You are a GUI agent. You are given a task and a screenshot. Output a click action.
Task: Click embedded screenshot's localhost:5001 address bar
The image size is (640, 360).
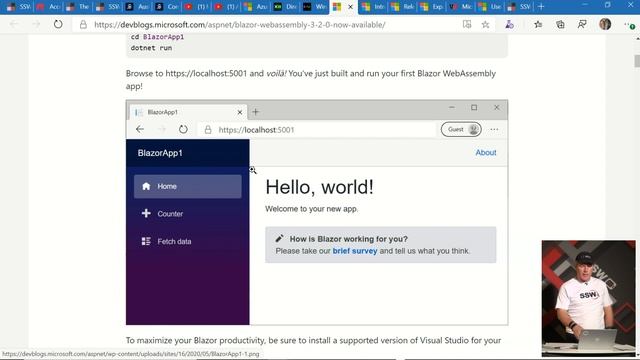tap(317, 130)
